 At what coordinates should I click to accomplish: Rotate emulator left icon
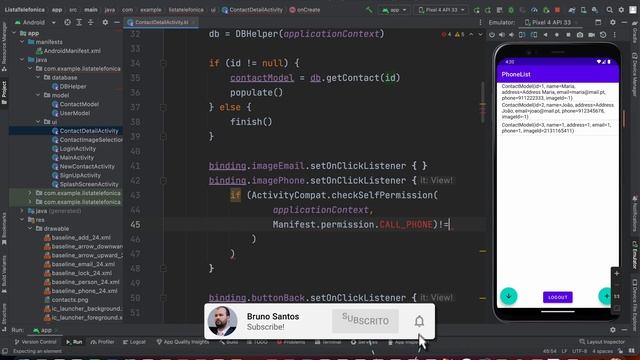point(522,35)
